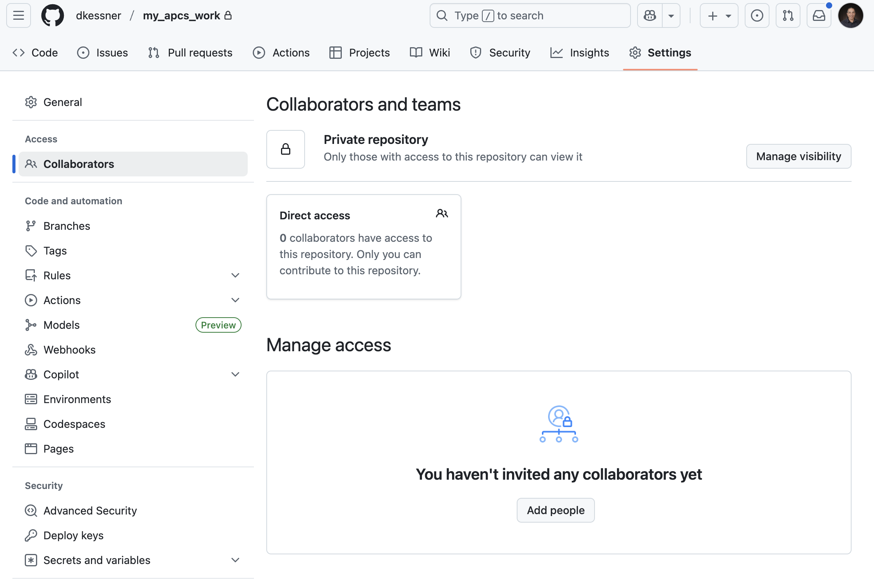Go to GitHub homepage via Octocat logo
Screen dimensions: 874x588
pyautogui.click(x=53, y=15)
